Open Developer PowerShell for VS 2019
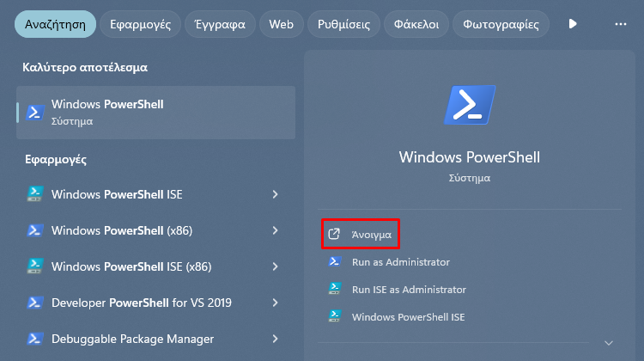This screenshot has height=361, width=644. (x=155, y=303)
